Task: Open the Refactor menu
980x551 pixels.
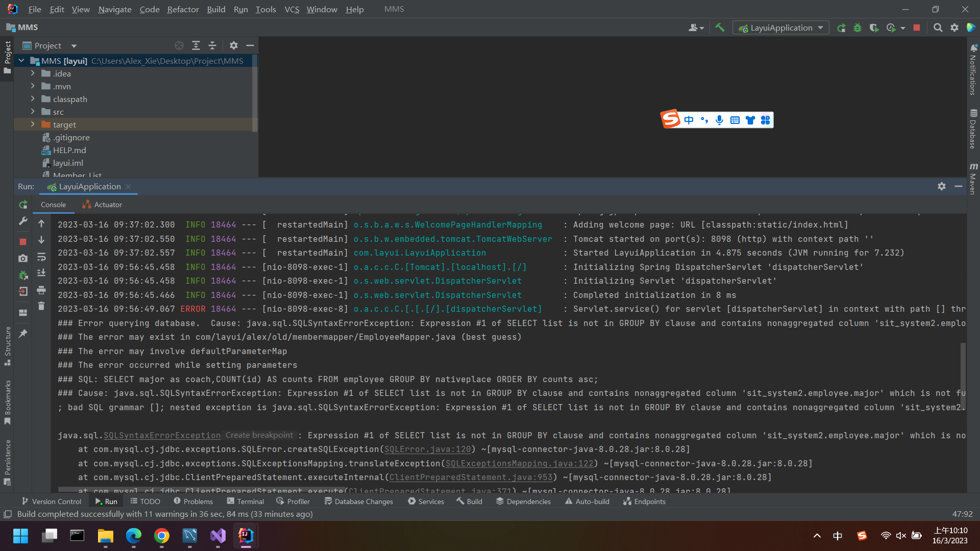Action: click(183, 9)
